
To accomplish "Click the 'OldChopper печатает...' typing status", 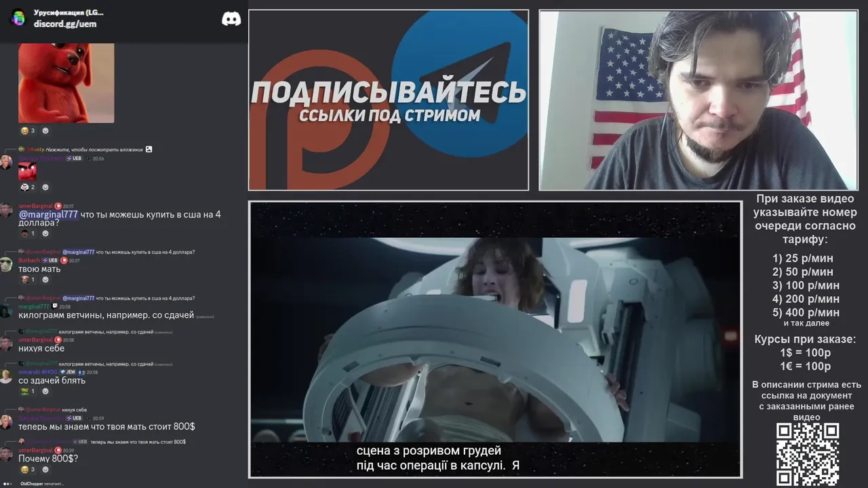I will coord(42,484).
